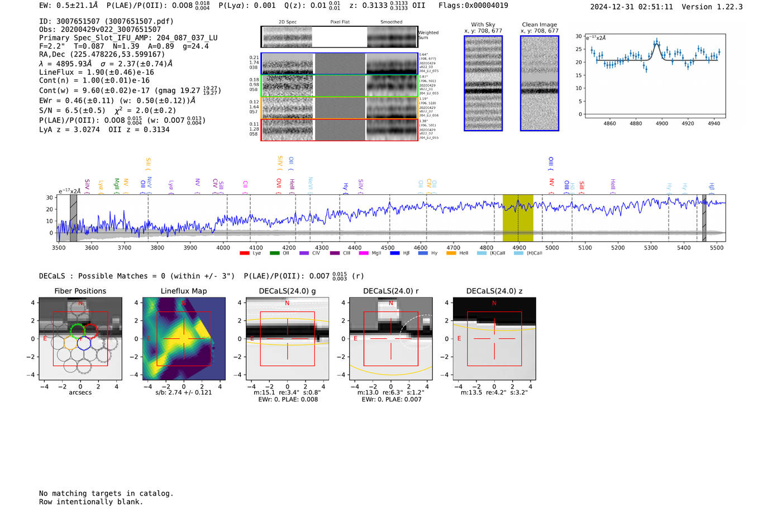
Task: Click the 'Row intentionally blank.' text
Action: coord(91,502)
